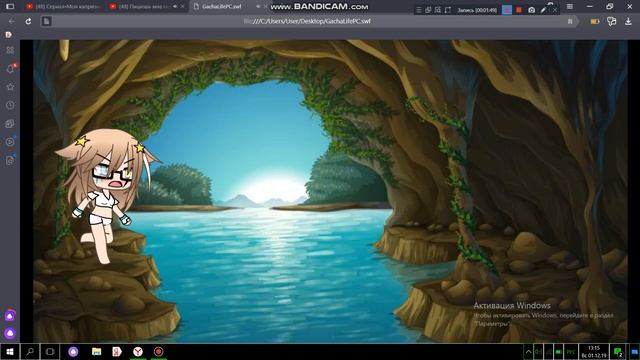The width and height of the screenshot is (640, 360).
Task: Stop the Bandicam recording
Action: [519, 10]
